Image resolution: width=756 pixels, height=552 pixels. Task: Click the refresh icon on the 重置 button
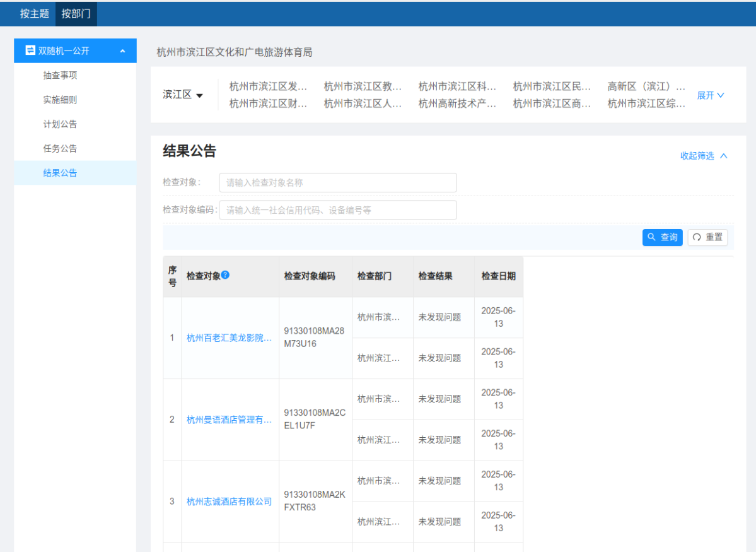pyautogui.click(x=696, y=237)
